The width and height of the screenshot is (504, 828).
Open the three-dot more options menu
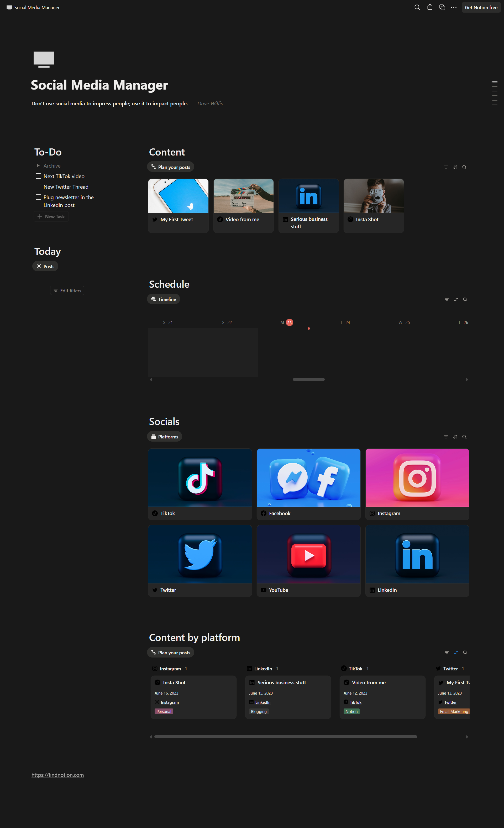click(x=454, y=7)
